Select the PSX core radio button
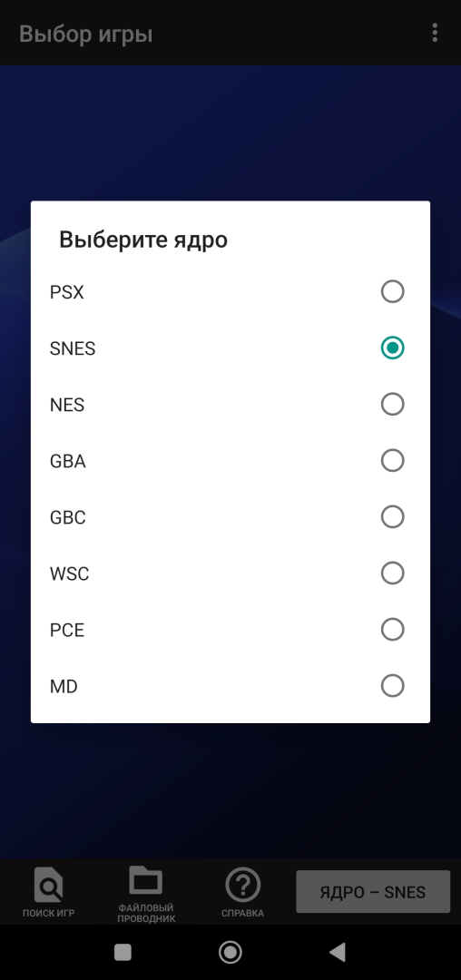Viewport: 461px width, 980px height. tap(392, 292)
